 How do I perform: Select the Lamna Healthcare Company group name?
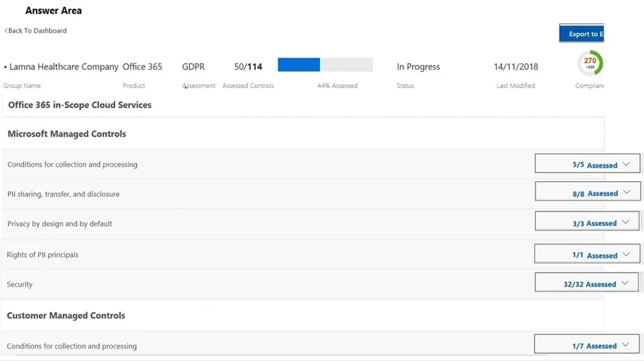pos(64,67)
